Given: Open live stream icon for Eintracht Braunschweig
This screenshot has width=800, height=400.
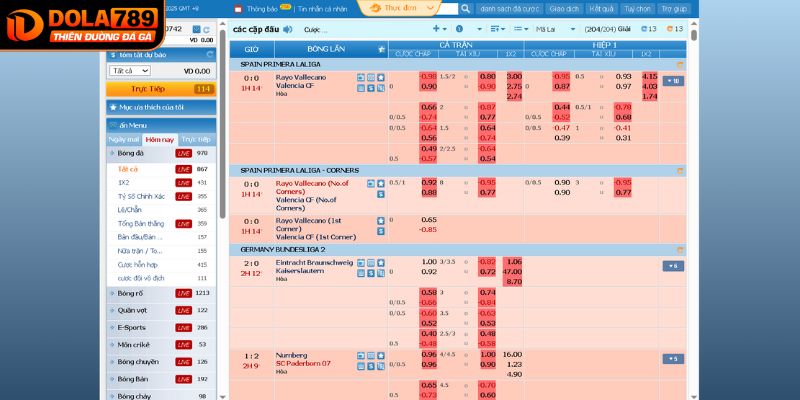Looking at the screenshot, I should 361,263.
